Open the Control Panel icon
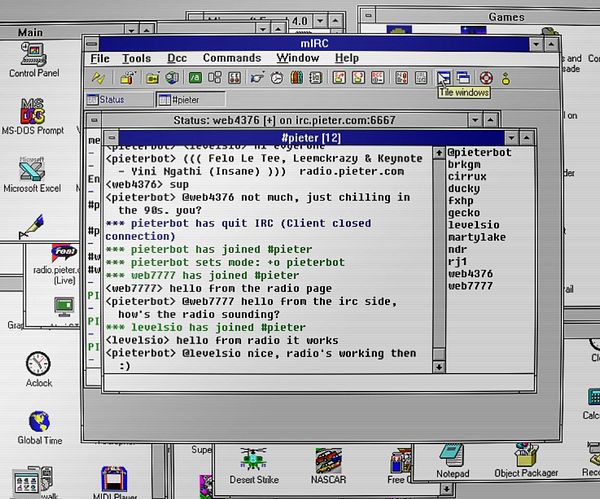 34,60
